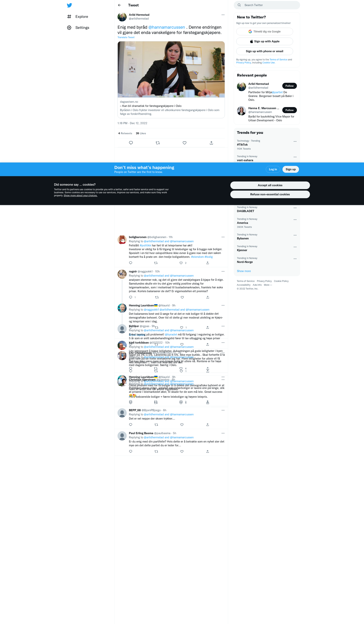Open the Terms of Service link in the signup box
This screenshot has height=624, width=364.
point(278,60)
